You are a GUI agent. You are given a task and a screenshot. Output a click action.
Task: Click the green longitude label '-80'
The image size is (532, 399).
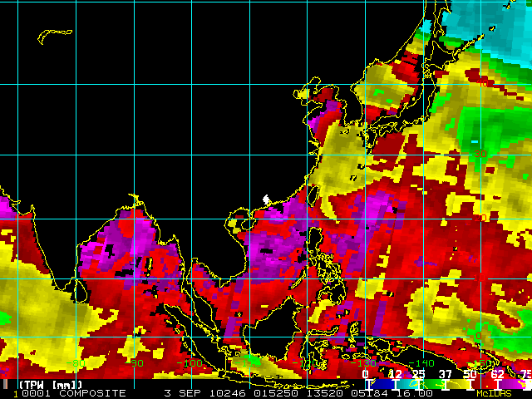(76, 363)
